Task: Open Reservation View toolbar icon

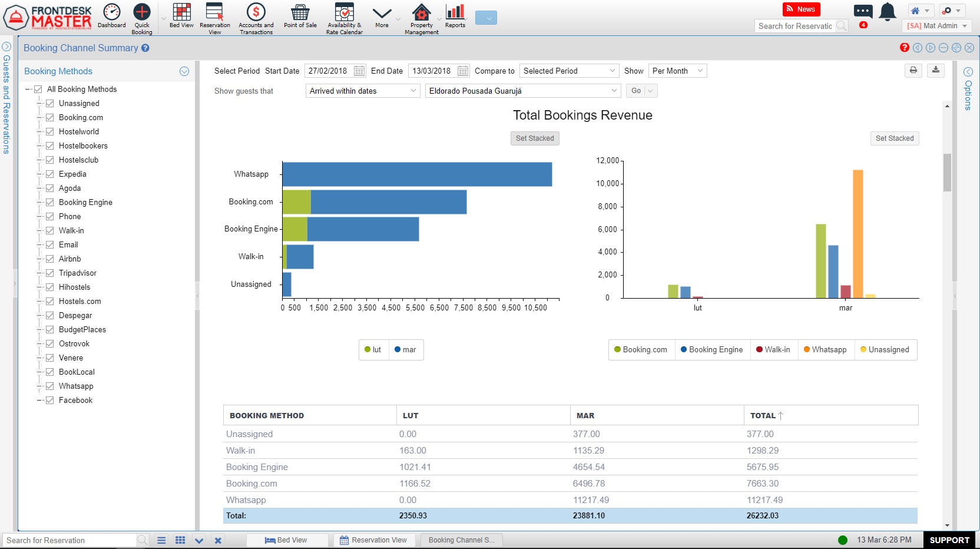Action: [x=214, y=12]
